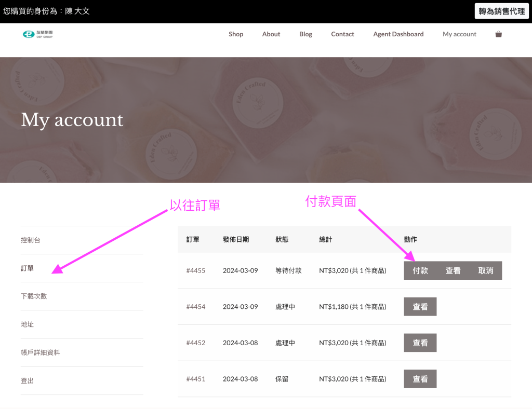Go to the About page
532x409 pixels.
pos(271,34)
